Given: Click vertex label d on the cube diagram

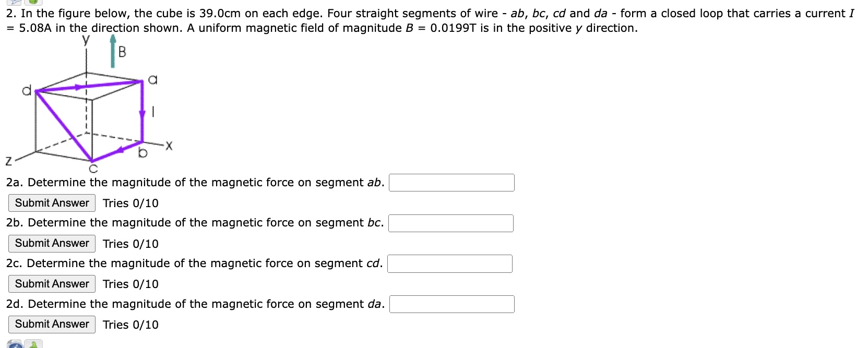Looking at the screenshot, I should coord(27,90).
